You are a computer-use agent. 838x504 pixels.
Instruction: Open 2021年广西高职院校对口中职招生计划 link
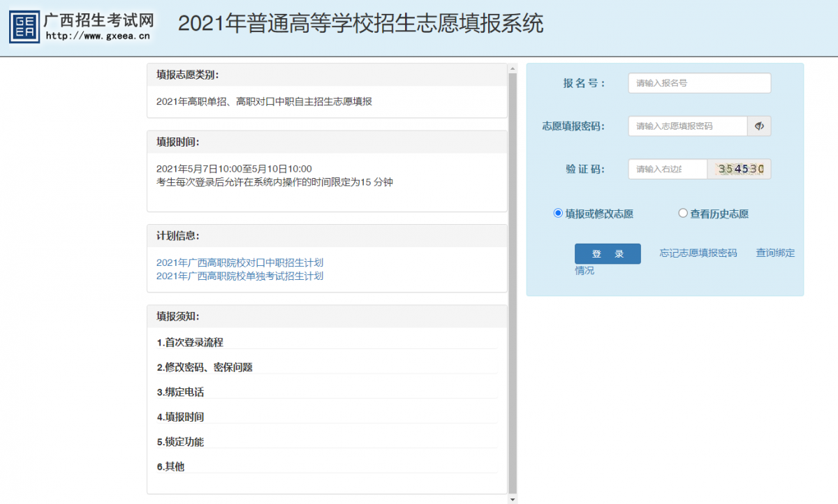240,263
